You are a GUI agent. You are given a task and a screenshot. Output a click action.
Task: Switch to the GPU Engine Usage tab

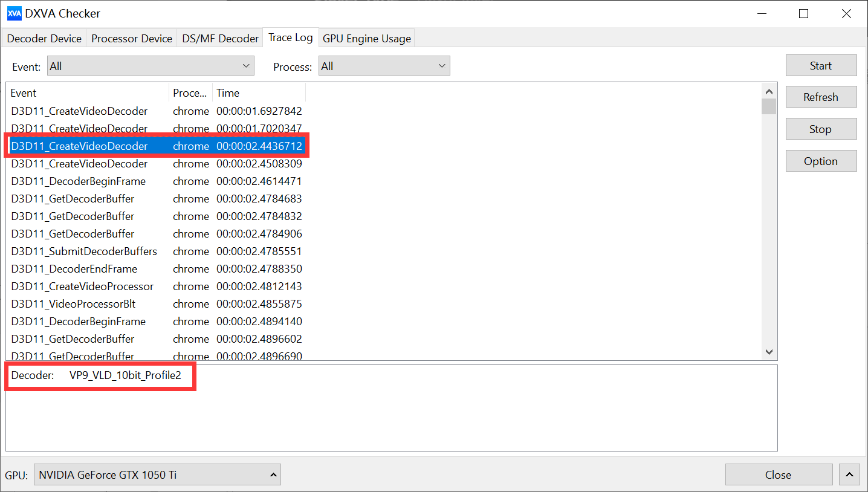pos(366,37)
